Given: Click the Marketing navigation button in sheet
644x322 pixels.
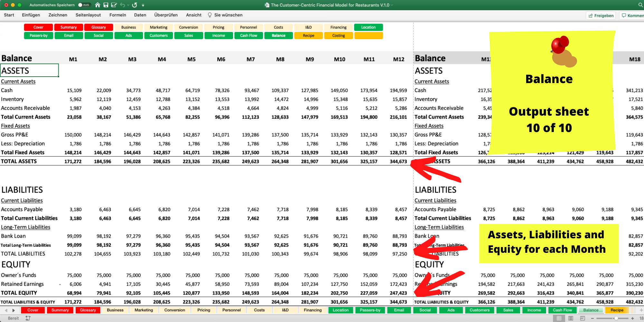Looking at the screenshot, I should pos(159,27).
